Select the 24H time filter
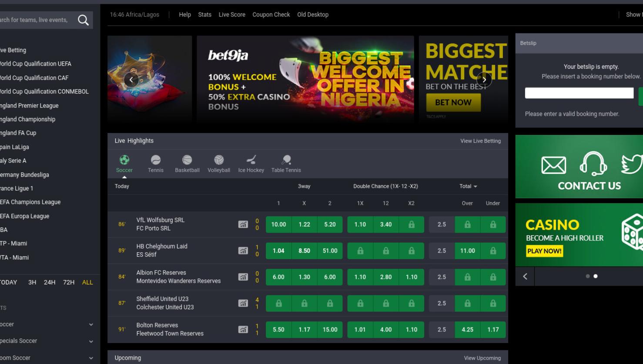Viewport: 643px width, 364px height. click(x=50, y=282)
